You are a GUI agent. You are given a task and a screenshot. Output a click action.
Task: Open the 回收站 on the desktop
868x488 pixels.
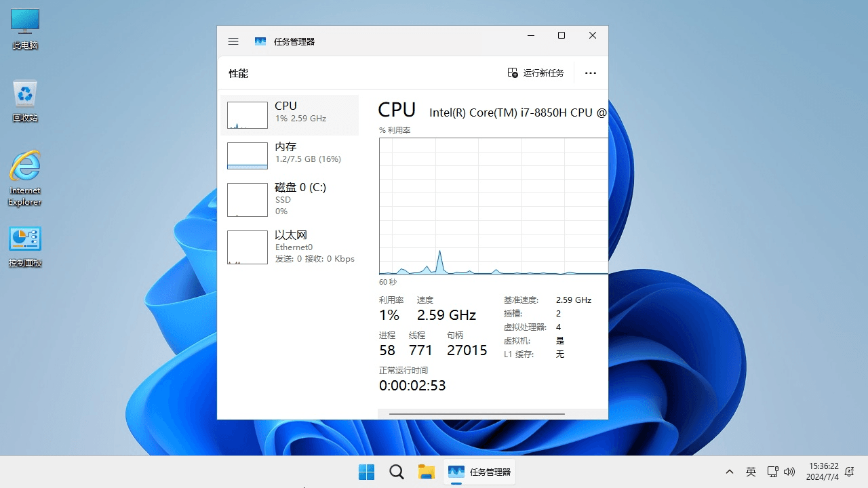pos(24,94)
